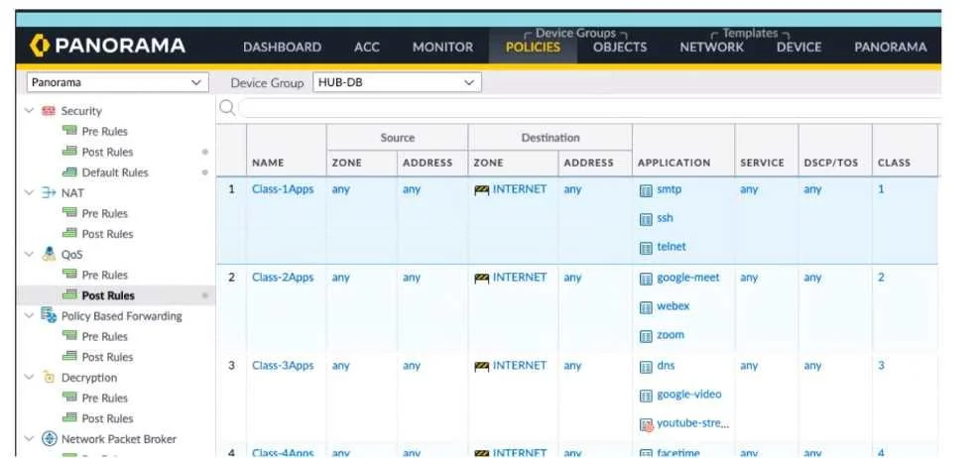Open the Device Group HUB-DB dropdown
980x458 pixels.
397,82
